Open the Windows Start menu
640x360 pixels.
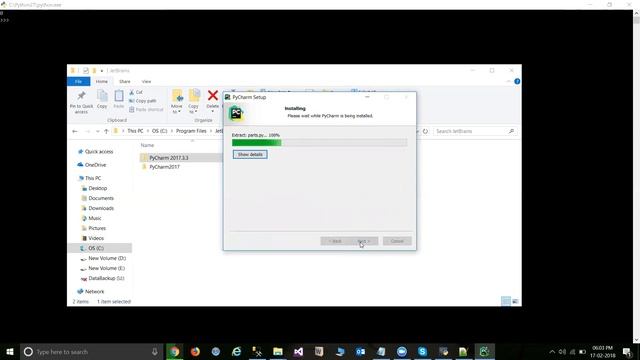point(10,351)
